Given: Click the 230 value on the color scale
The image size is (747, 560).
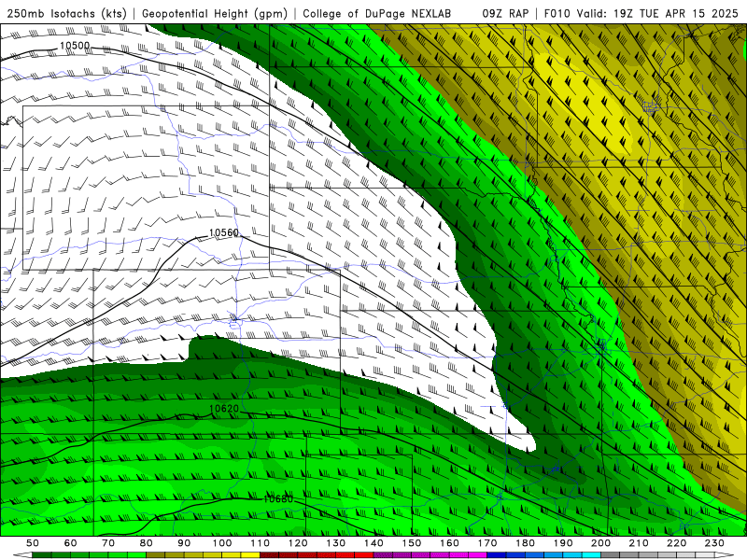Looking at the screenshot, I should pyautogui.click(x=715, y=543).
